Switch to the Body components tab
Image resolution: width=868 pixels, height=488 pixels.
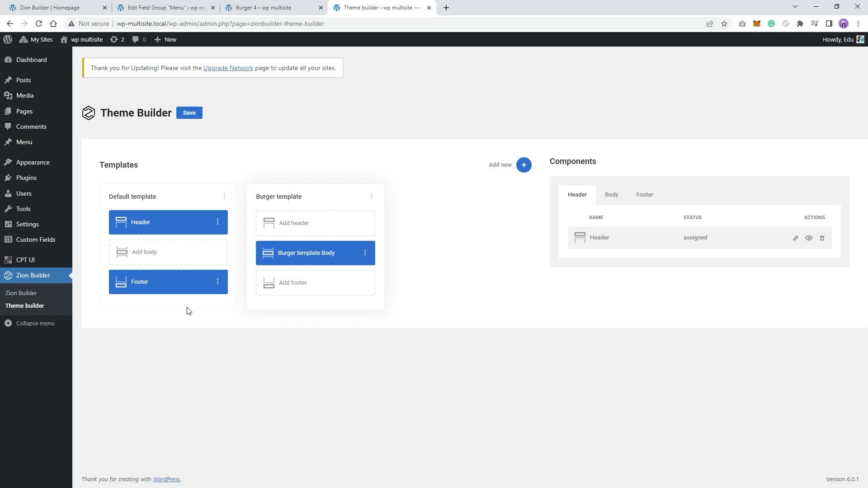point(611,195)
